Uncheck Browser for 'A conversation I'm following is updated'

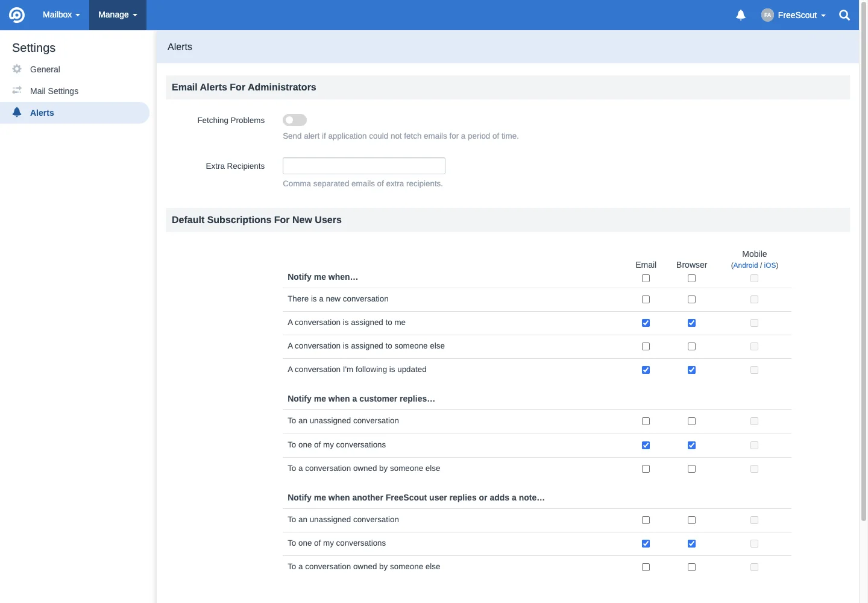tap(691, 370)
